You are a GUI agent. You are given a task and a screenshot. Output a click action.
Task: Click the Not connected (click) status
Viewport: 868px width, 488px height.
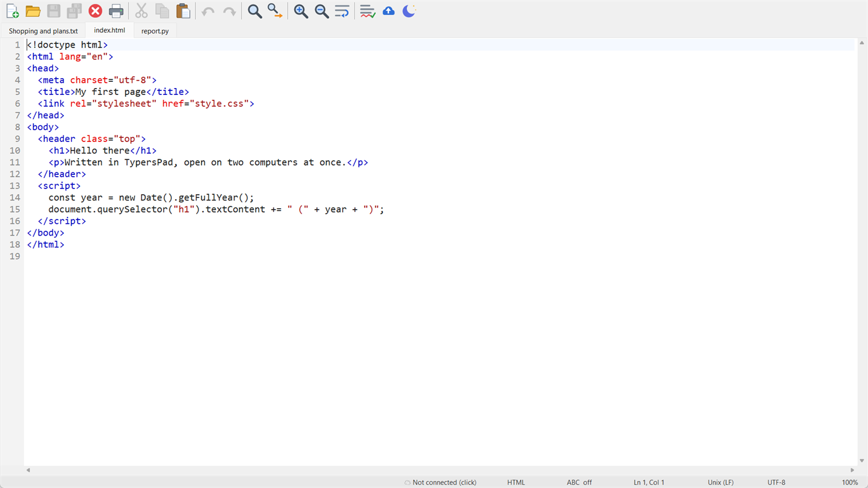pyautogui.click(x=441, y=482)
